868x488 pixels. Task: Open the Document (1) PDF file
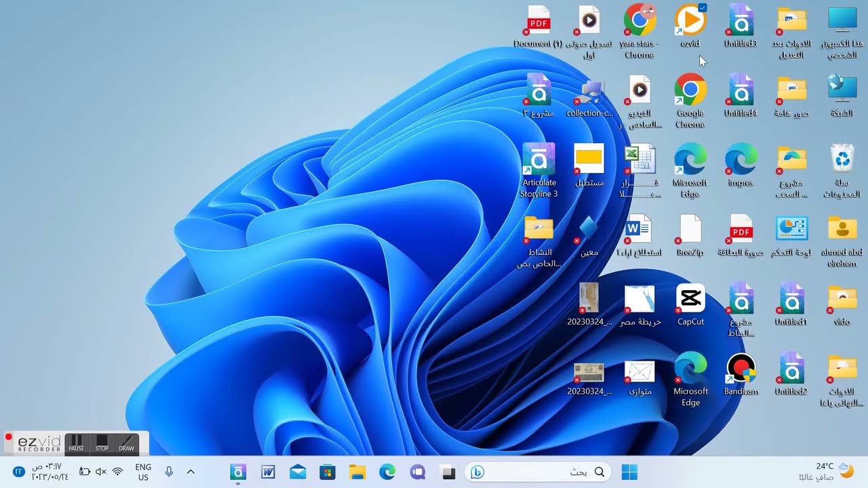538,27
